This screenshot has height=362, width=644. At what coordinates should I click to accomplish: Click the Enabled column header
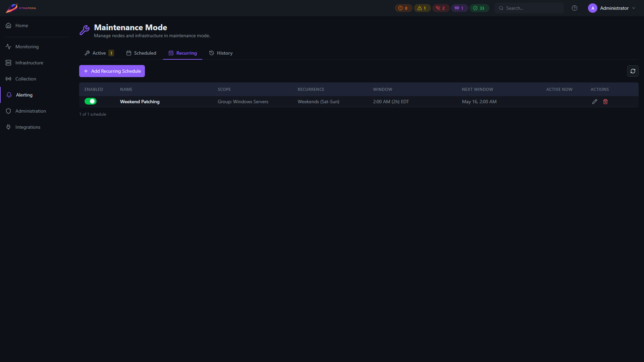pos(94,89)
